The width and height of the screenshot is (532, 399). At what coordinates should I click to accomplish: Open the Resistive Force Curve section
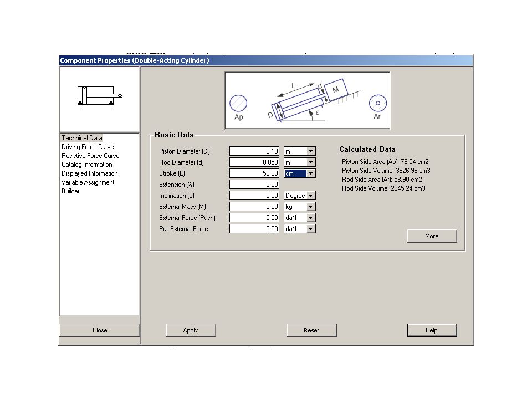tap(90, 156)
